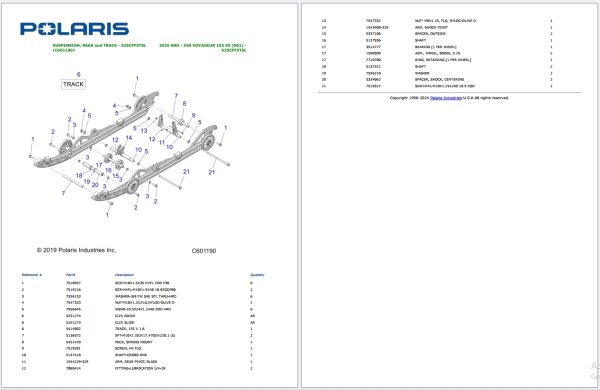Open the Polaris Industries copyright link
Viewport: 600px width, 390px height.
tap(446, 98)
